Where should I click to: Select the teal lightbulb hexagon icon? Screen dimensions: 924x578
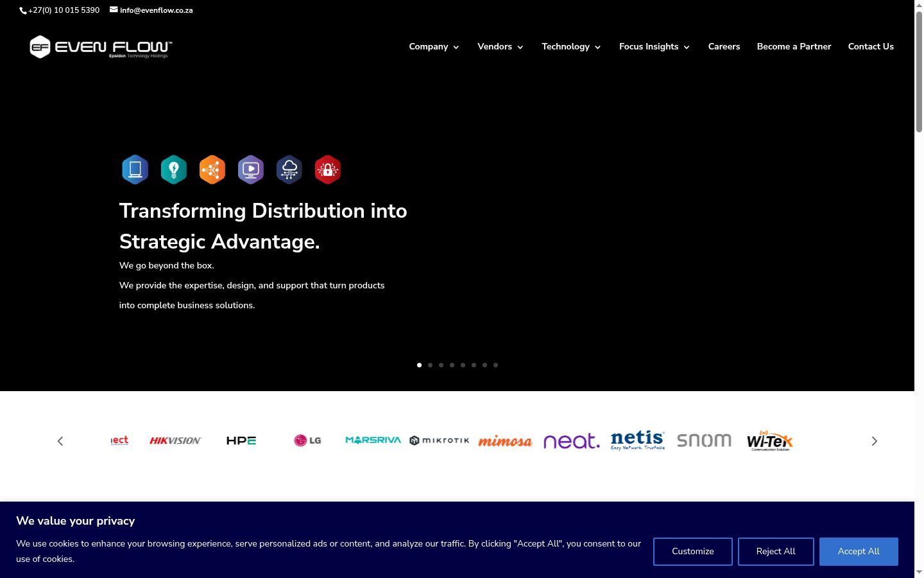[x=174, y=170]
